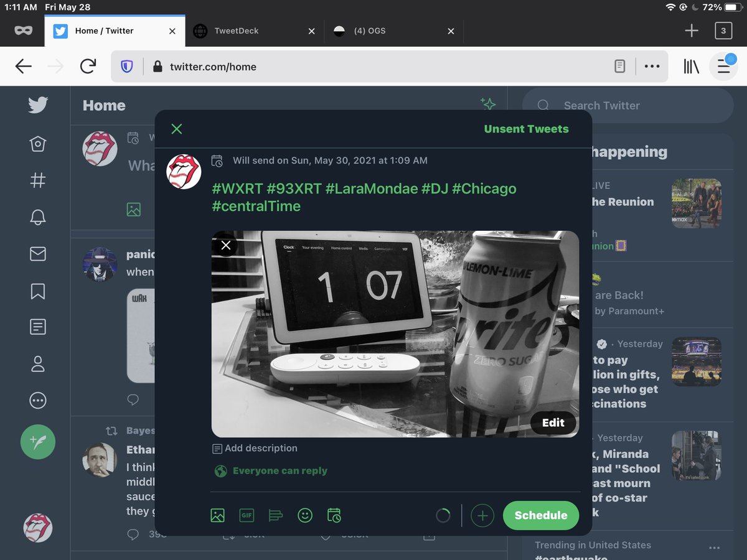747x560 pixels.
Task: Click the green compose Tweet feather button
Action: 38,442
